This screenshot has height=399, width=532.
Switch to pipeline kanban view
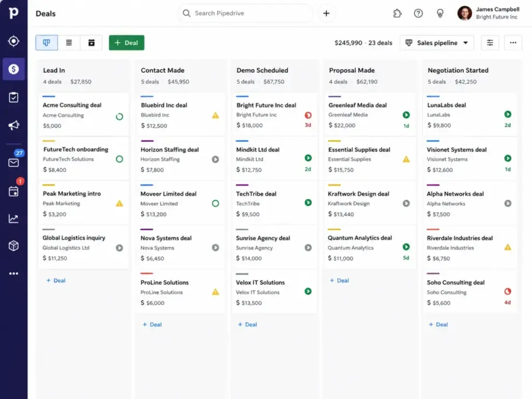pyautogui.click(x=46, y=43)
